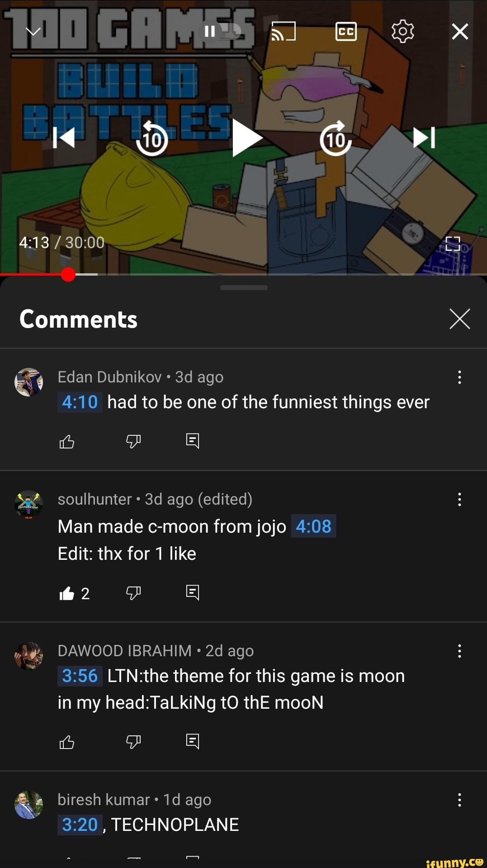Image resolution: width=487 pixels, height=868 pixels.
Task: Enable closed captions
Action: (346, 31)
